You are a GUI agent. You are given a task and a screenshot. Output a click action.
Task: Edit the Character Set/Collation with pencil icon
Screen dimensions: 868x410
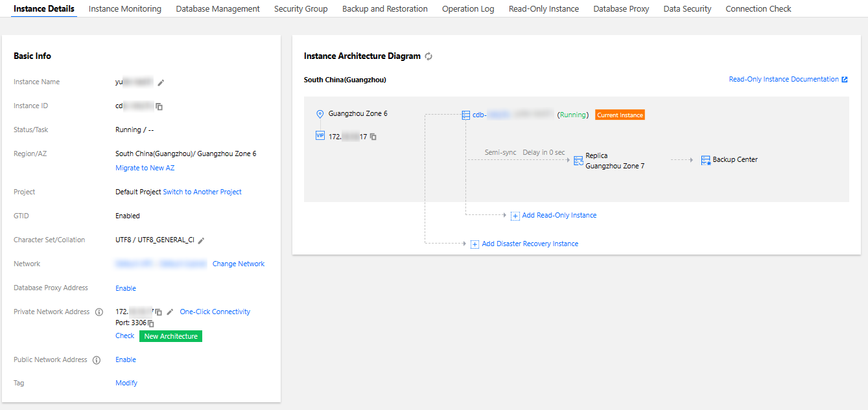point(201,240)
